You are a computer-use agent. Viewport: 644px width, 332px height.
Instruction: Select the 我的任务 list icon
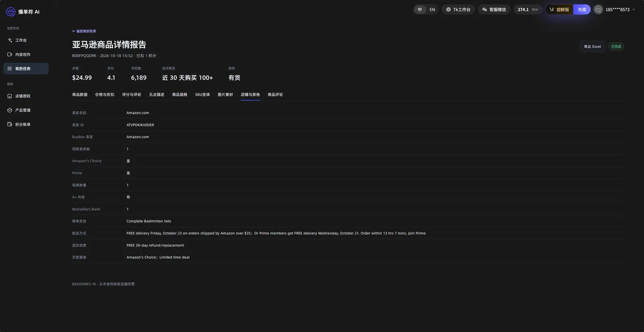[10, 69]
